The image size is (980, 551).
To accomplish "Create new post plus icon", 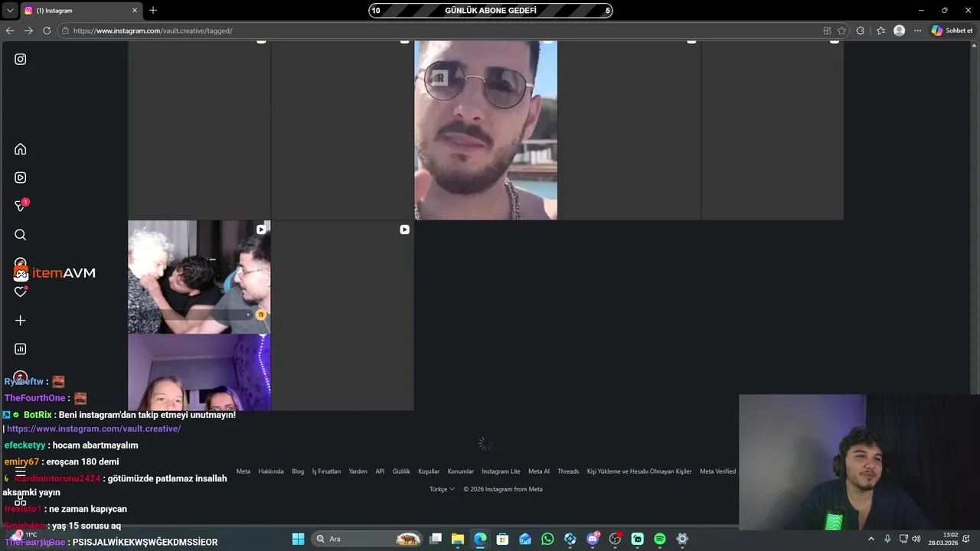I will 21,321.
